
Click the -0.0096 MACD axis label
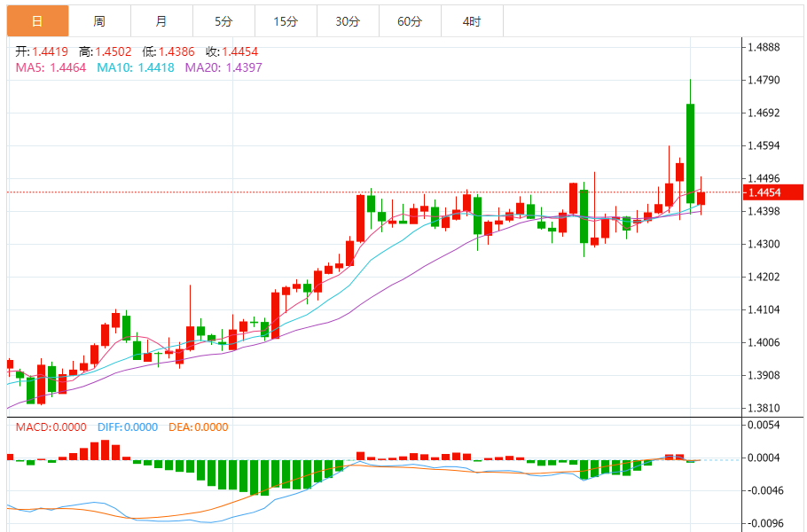point(764,523)
